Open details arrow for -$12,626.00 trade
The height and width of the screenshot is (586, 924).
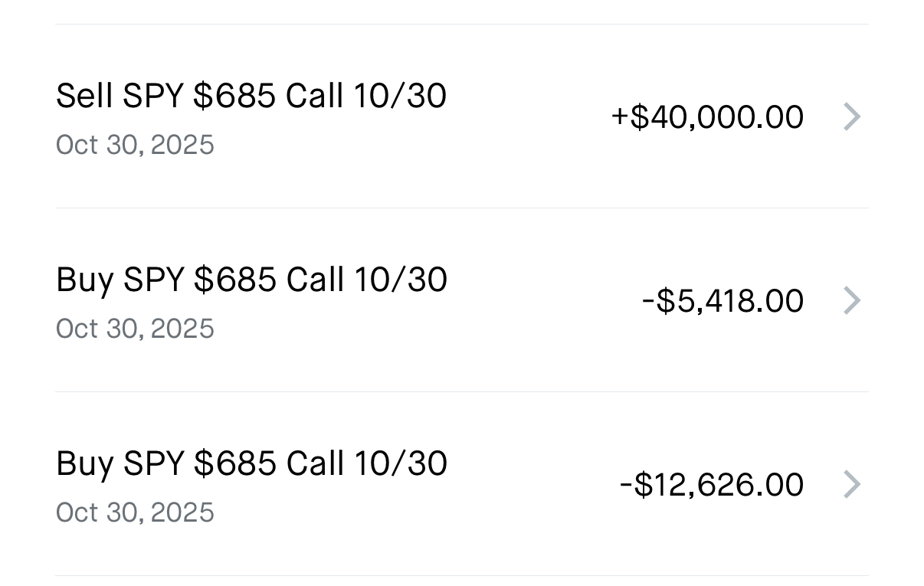[x=852, y=485]
